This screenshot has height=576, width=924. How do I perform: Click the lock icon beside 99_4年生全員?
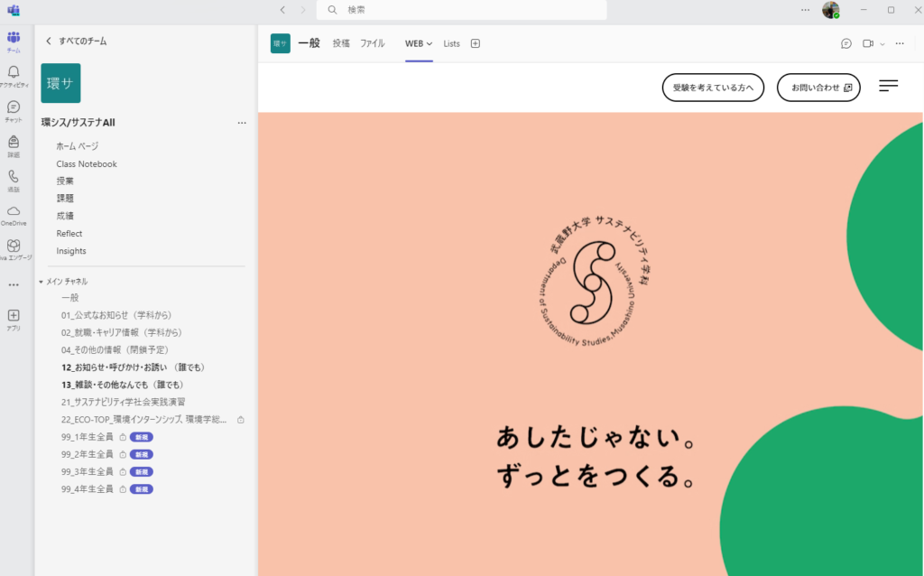(123, 489)
